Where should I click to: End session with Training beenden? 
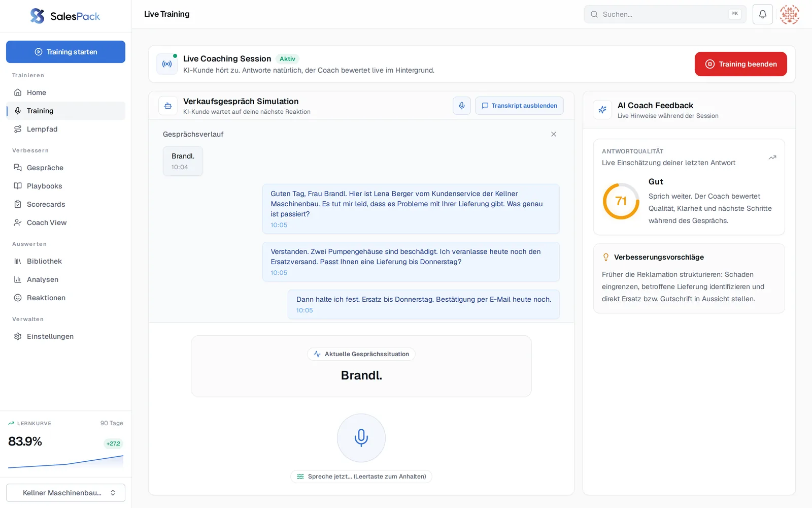[x=741, y=64]
